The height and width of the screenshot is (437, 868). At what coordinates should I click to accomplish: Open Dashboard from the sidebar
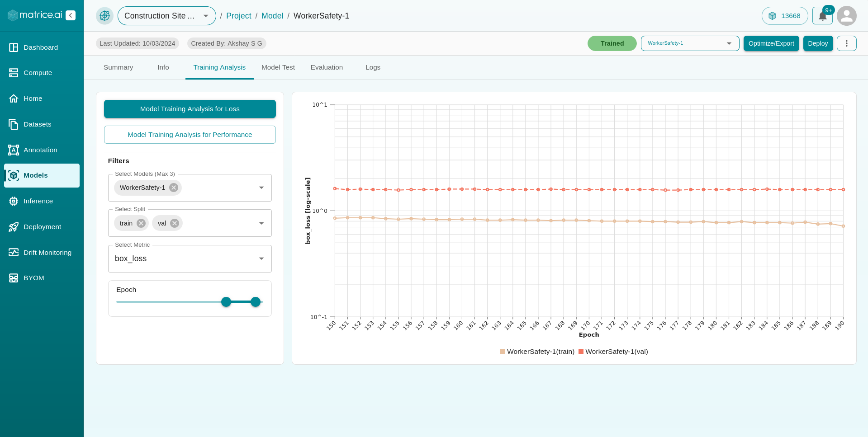42,47
